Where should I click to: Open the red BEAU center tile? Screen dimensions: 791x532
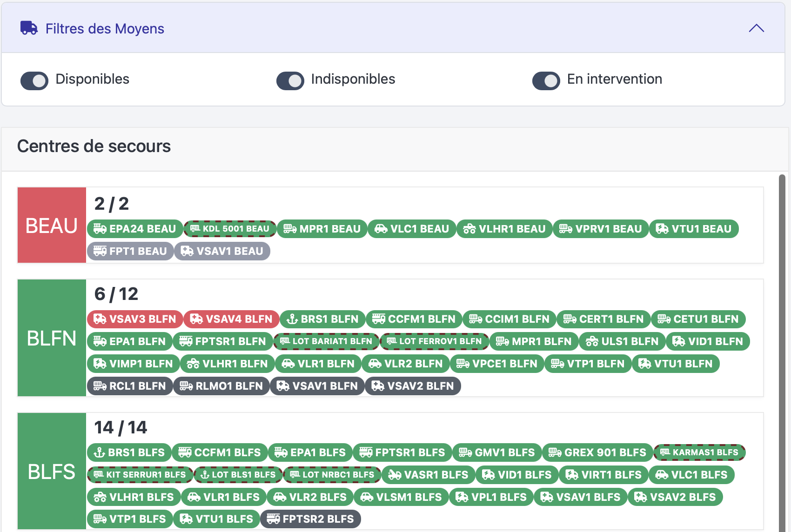point(52,226)
